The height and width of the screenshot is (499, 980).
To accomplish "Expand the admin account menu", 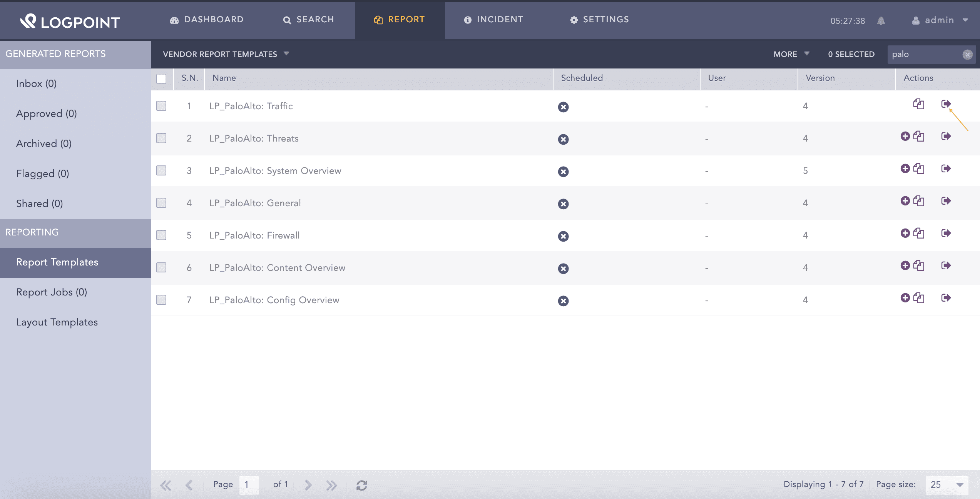I will tap(939, 20).
